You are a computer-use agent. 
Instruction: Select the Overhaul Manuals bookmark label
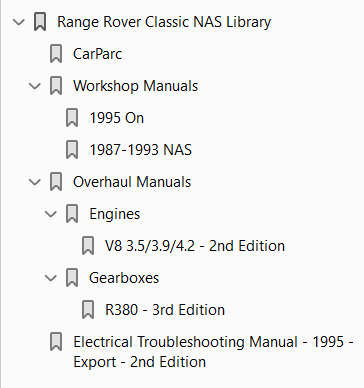[132, 182]
